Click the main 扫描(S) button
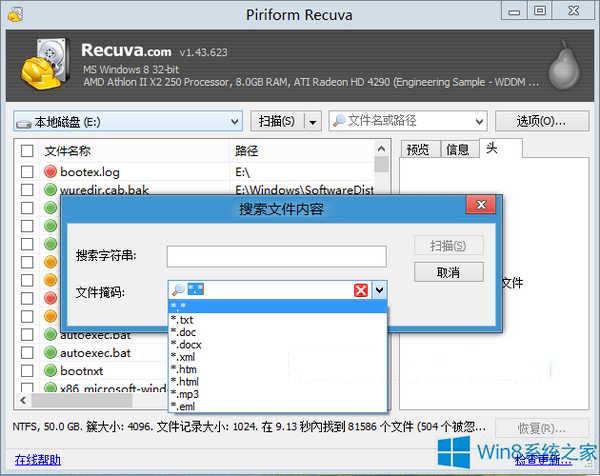Image resolution: width=600 pixels, height=476 pixels. 277,122
